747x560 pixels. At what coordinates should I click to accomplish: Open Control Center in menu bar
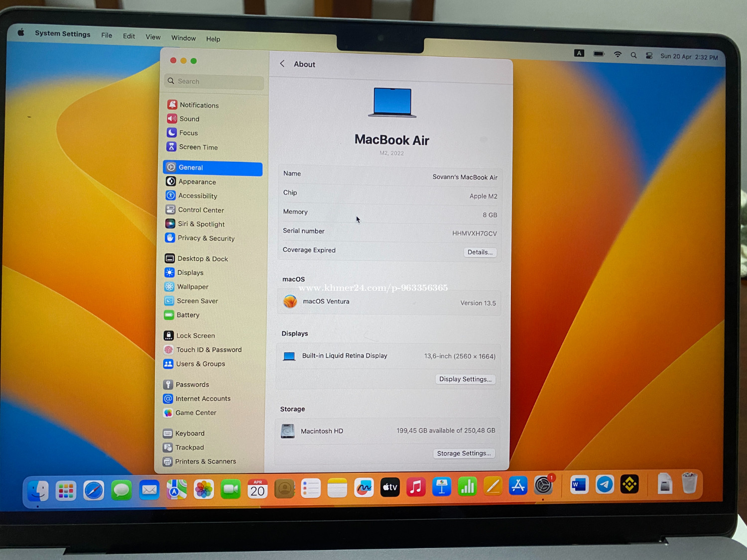click(649, 56)
